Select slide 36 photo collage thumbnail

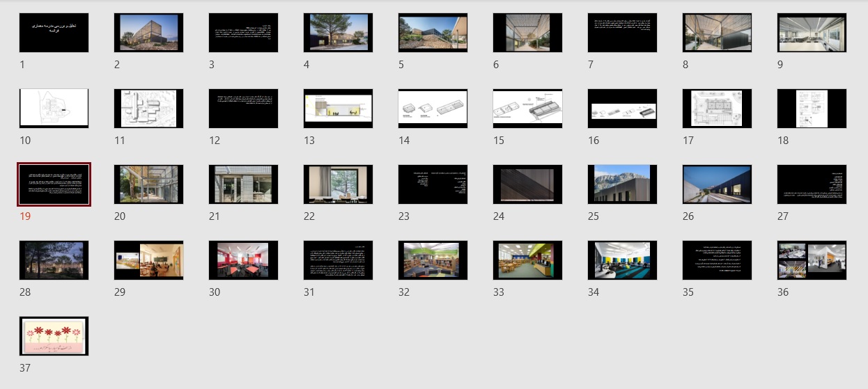812,260
